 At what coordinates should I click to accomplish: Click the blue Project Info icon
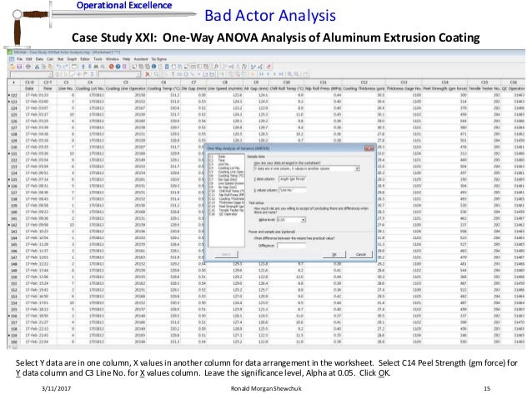(153, 67)
